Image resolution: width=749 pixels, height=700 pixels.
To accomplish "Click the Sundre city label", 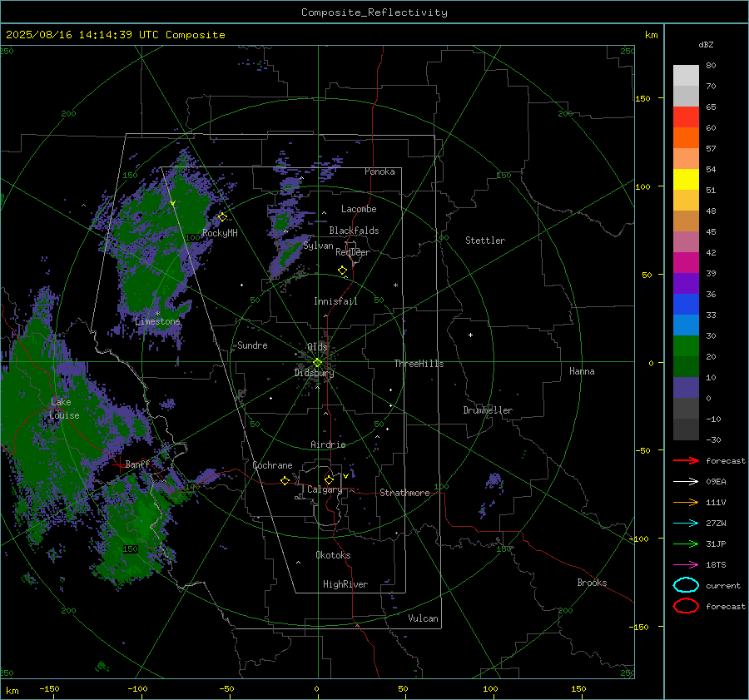I will tap(252, 345).
